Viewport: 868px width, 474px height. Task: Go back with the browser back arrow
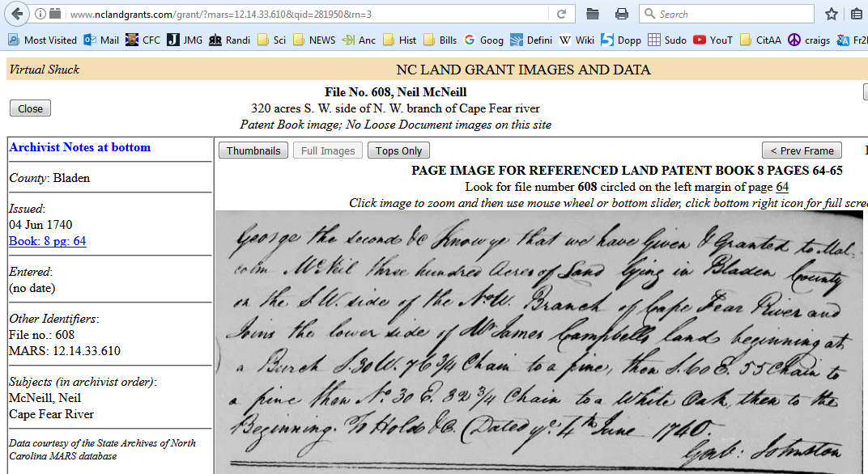[17, 14]
